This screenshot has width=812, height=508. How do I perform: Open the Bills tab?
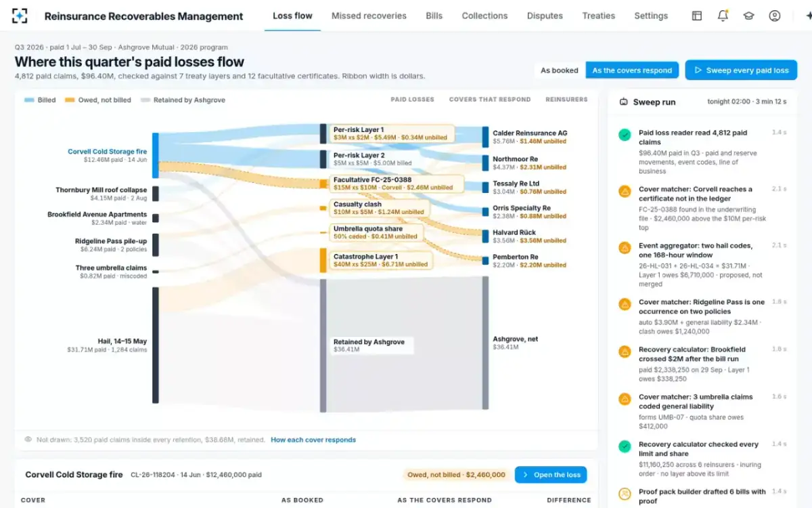click(434, 16)
